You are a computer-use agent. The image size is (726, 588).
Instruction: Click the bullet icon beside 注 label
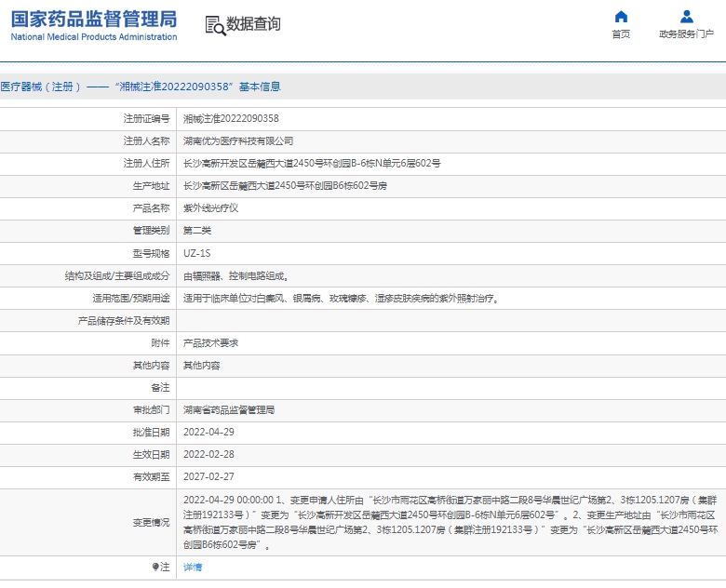click(x=155, y=567)
